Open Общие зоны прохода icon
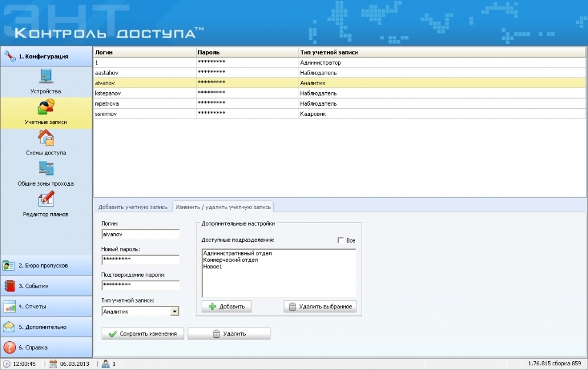This screenshot has width=588, height=370. click(46, 169)
